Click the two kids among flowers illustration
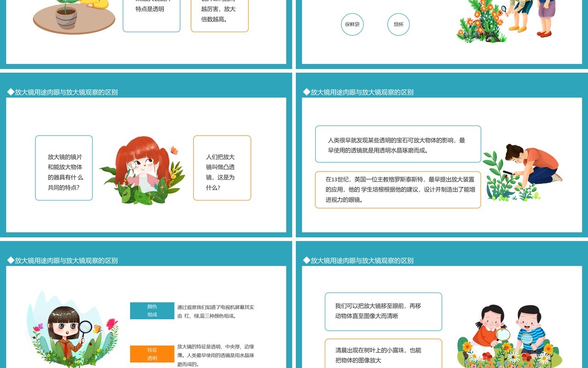Screen dimensions: 588x368 [x=510, y=336]
